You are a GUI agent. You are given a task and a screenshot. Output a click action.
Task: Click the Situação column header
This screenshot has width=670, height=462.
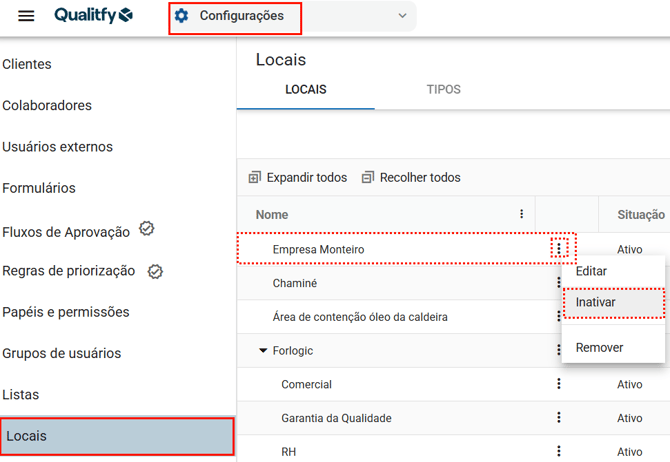[640, 214]
